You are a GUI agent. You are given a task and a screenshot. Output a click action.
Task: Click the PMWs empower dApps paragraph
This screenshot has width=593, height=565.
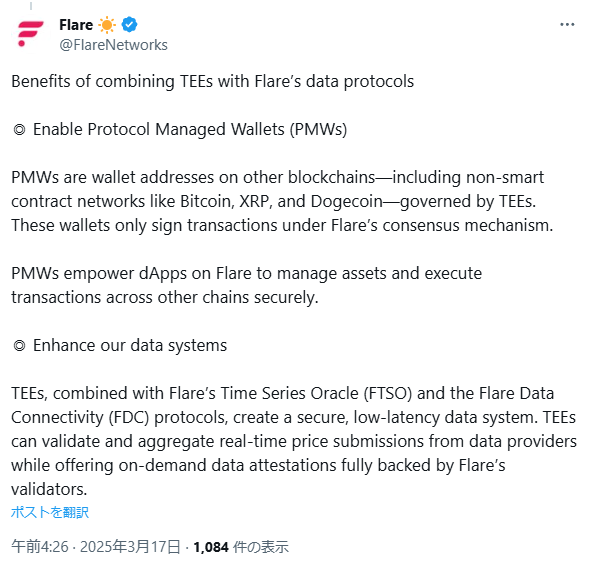[x=247, y=286]
